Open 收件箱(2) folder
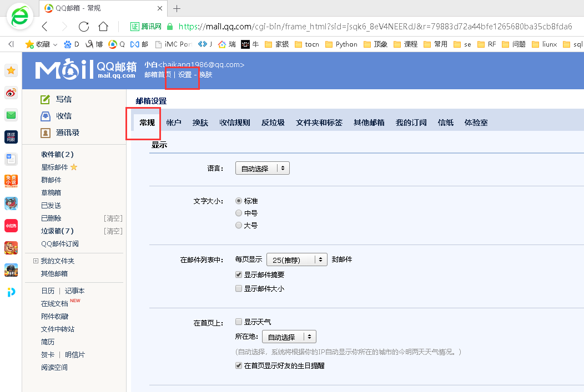Viewport: 584px width, 392px height. click(x=57, y=154)
